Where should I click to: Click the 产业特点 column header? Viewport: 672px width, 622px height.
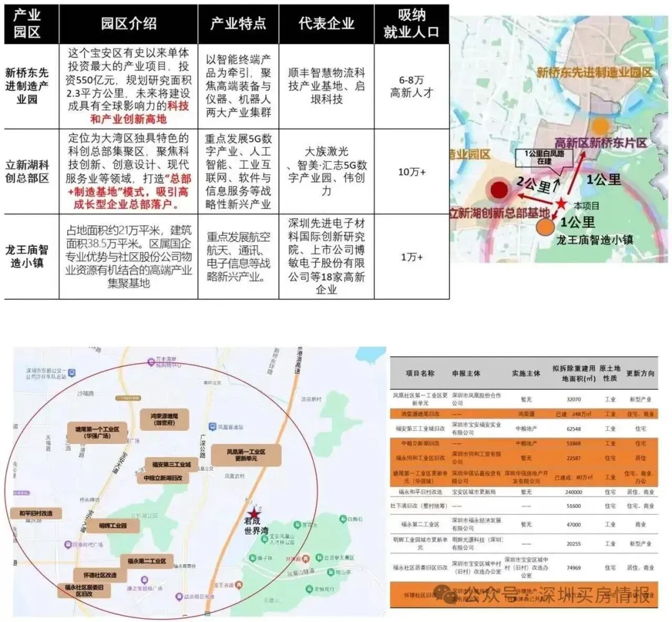238,23
